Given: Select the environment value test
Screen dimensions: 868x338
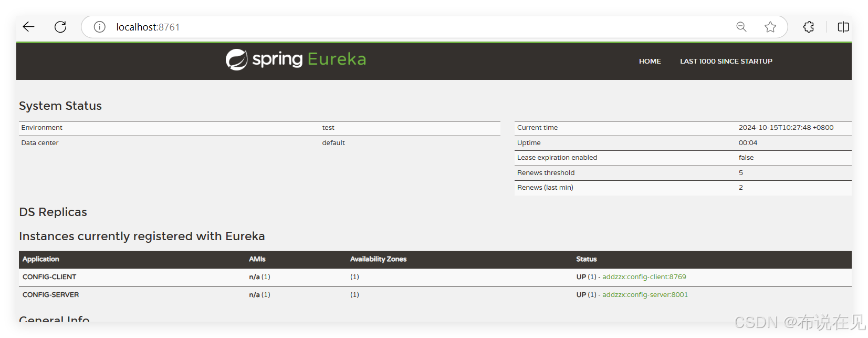Looking at the screenshot, I should [x=328, y=128].
